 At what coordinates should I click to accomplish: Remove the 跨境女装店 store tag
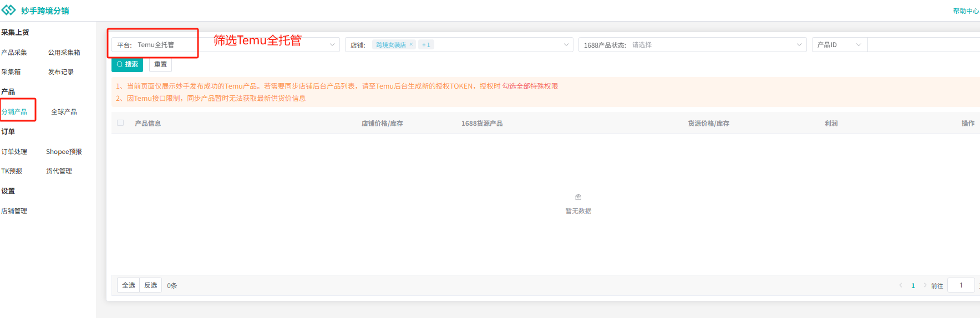(412, 44)
